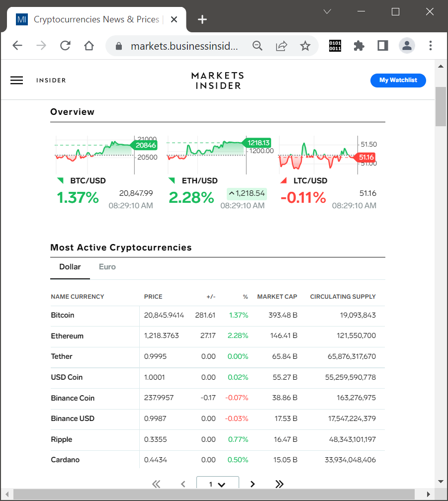Open the Binance Coin row link
This screenshot has width=448, height=501.
pos(73,398)
